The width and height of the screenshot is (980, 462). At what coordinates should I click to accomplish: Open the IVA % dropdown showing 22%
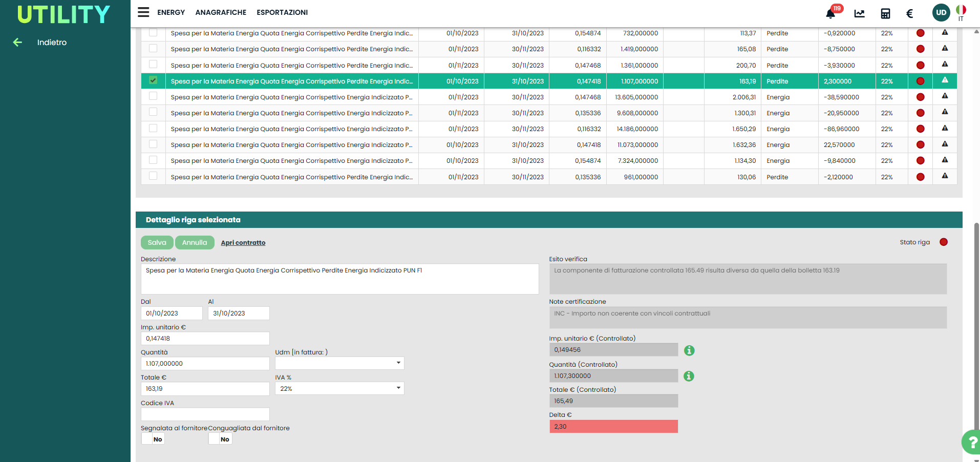pos(339,388)
